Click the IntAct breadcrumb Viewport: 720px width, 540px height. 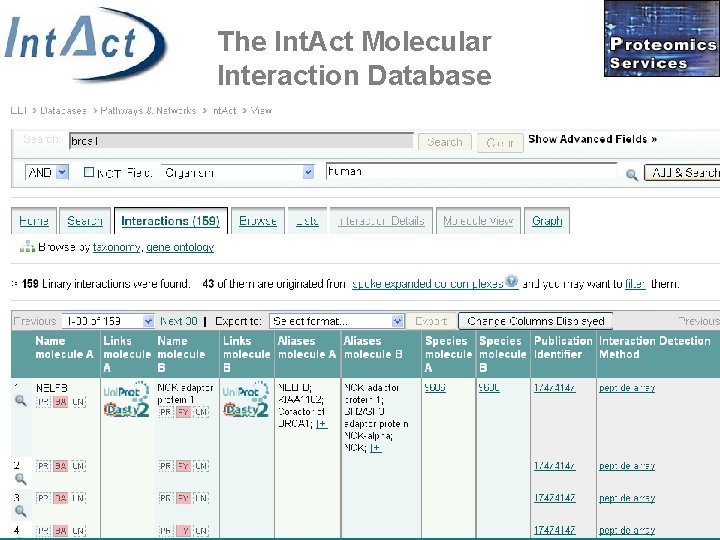click(x=225, y=111)
